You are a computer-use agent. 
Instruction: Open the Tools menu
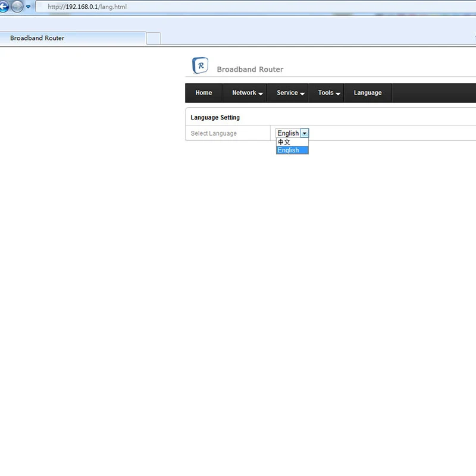(x=326, y=93)
